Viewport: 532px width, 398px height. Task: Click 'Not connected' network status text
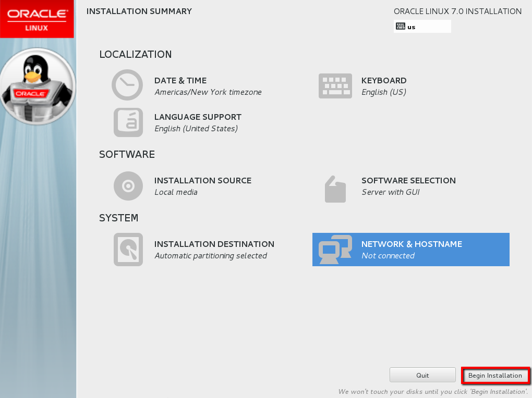coord(388,256)
